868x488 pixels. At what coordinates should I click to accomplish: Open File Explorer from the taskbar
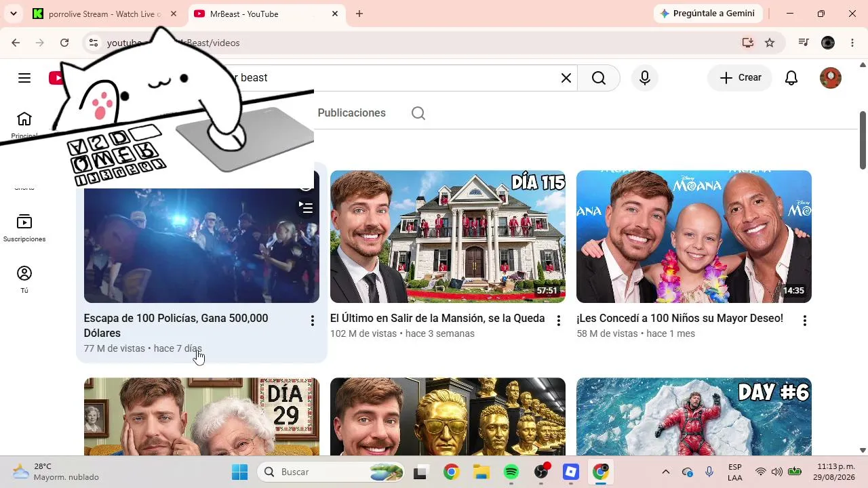tap(481, 472)
